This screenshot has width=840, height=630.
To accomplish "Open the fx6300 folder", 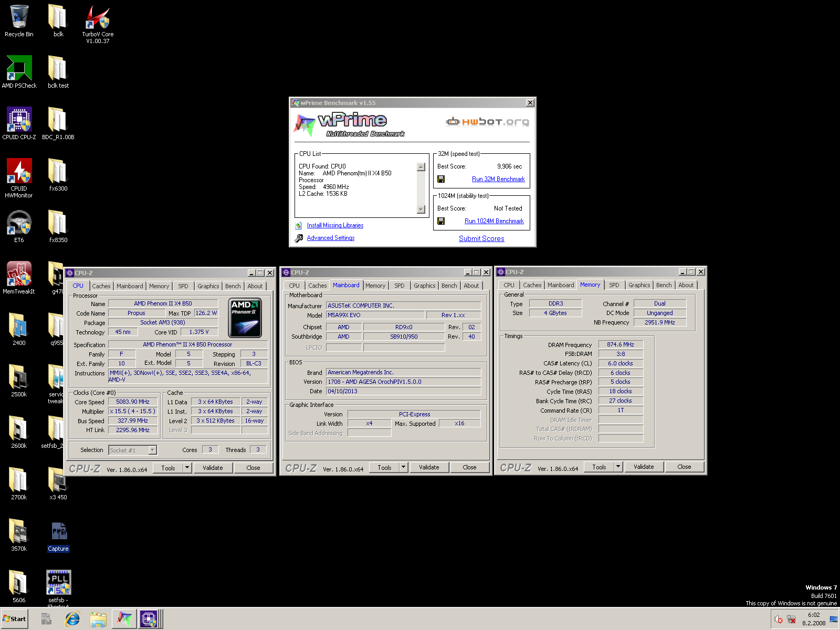I will 58,175.
